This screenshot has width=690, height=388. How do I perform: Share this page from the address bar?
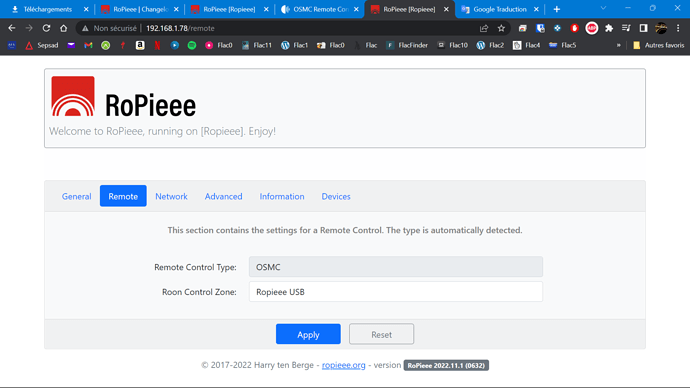coord(484,28)
